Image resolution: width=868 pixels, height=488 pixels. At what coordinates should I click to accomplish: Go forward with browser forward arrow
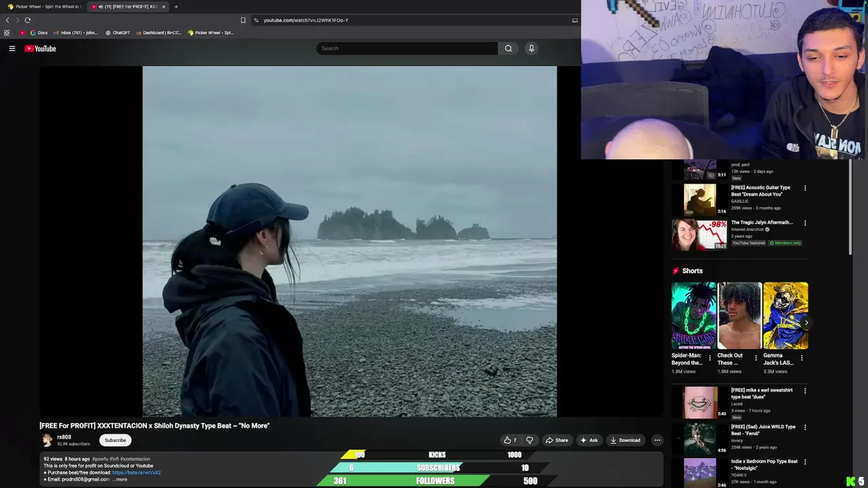coord(18,20)
